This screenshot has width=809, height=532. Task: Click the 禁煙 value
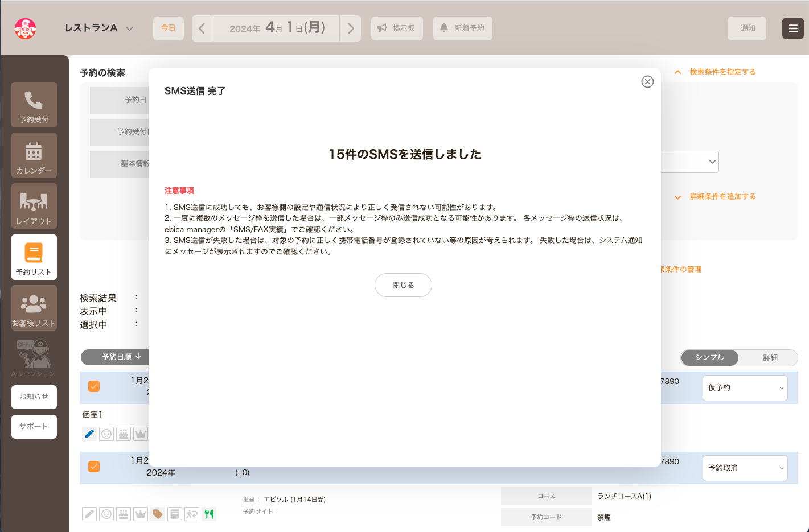[604, 517]
